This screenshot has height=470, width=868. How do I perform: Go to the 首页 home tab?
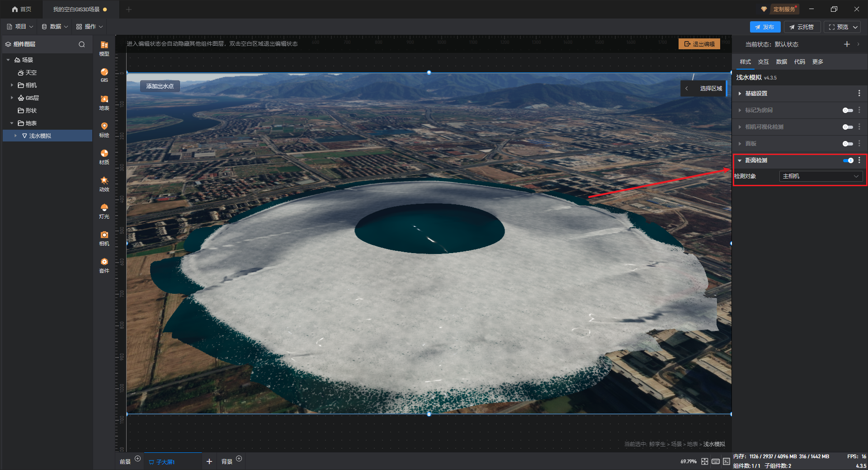point(22,9)
